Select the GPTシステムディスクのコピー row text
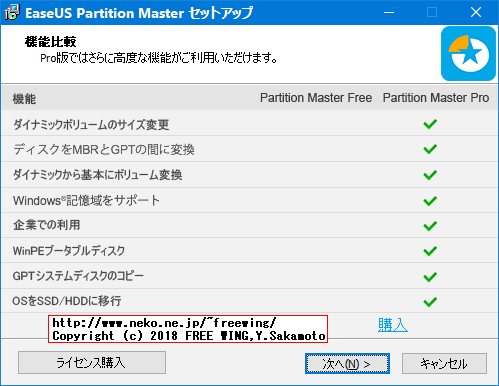The image size is (499, 386). click(x=78, y=276)
